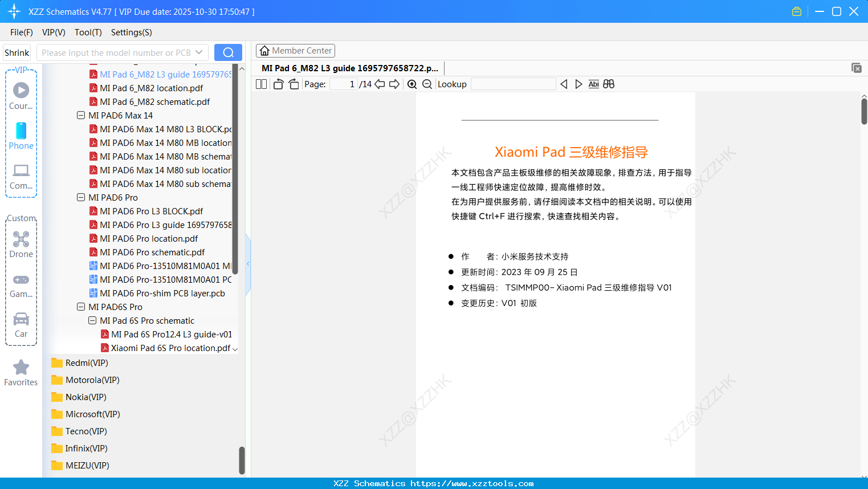Toggle whole word search with binoculars icon
The image size is (868, 489).
(x=608, y=84)
